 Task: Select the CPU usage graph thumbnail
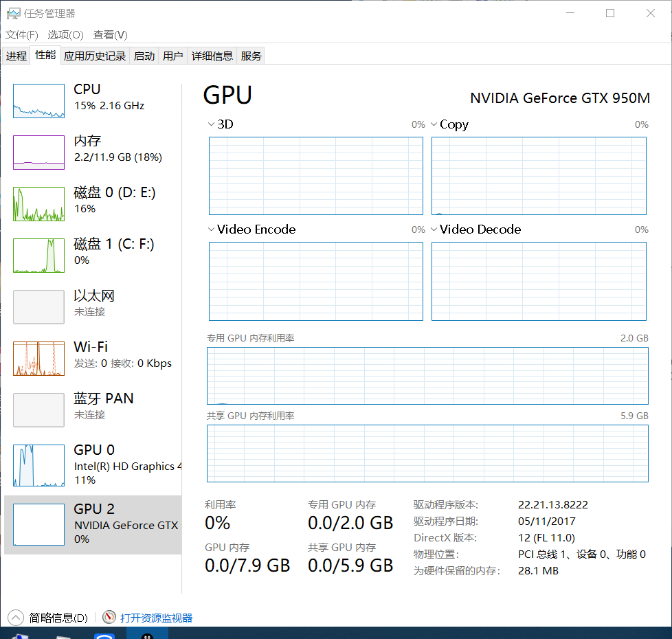pyautogui.click(x=38, y=101)
